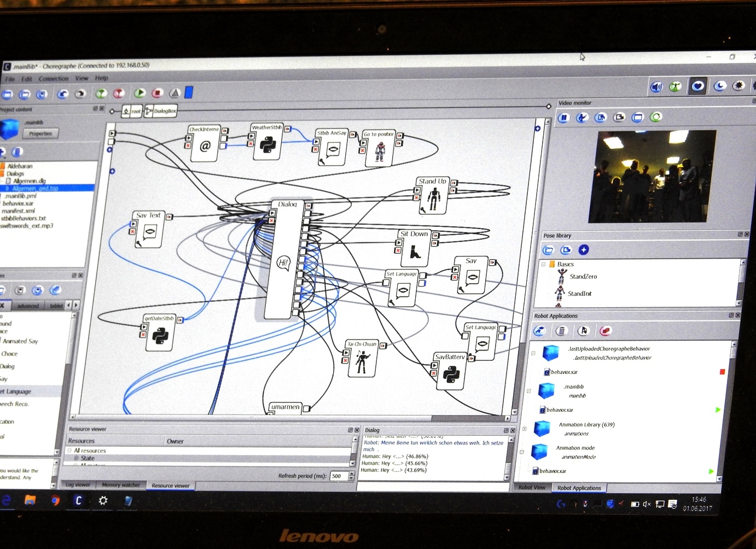This screenshot has width=756, height=549.
Task: Click the New project toolbar icon
Action: 7,95
